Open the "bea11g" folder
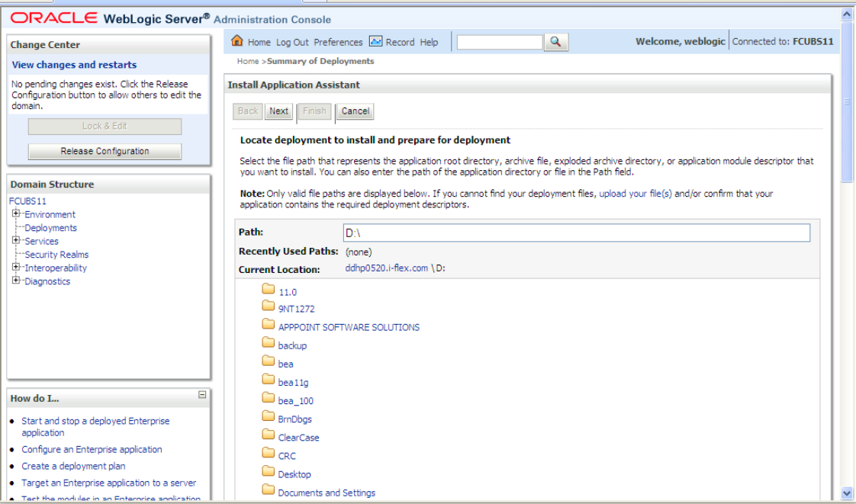The width and height of the screenshot is (856, 504). 295,382
